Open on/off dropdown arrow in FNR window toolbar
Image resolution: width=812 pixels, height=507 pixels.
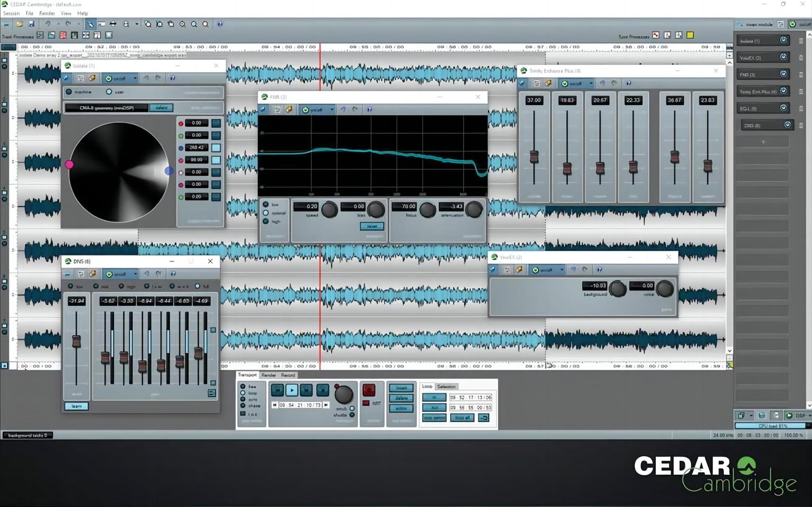(332, 109)
